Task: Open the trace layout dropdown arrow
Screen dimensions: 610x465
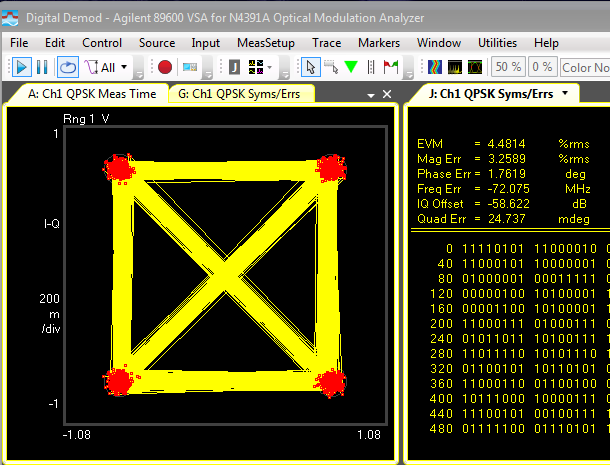Action: 270,67
